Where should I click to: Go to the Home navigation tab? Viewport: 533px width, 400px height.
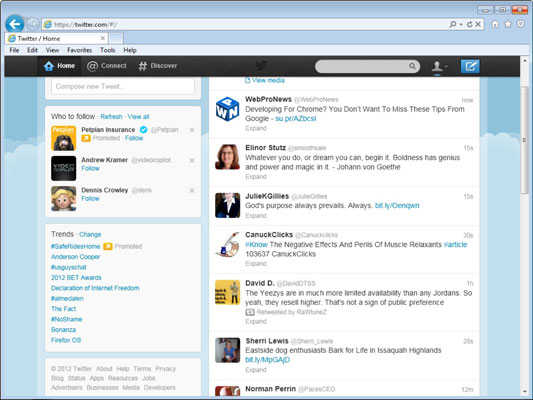pyautogui.click(x=59, y=66)
